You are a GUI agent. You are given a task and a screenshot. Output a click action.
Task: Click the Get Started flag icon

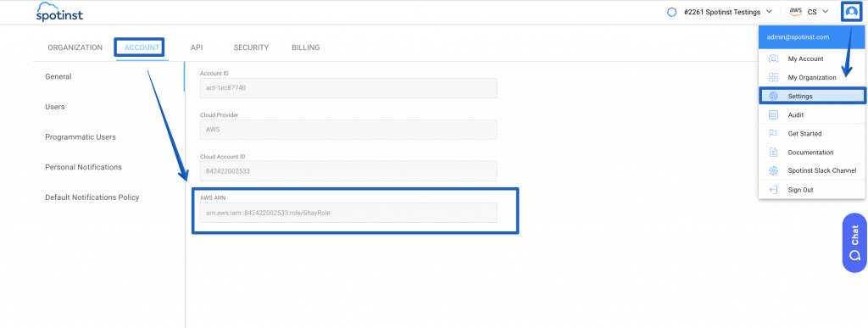coord(773,133)
